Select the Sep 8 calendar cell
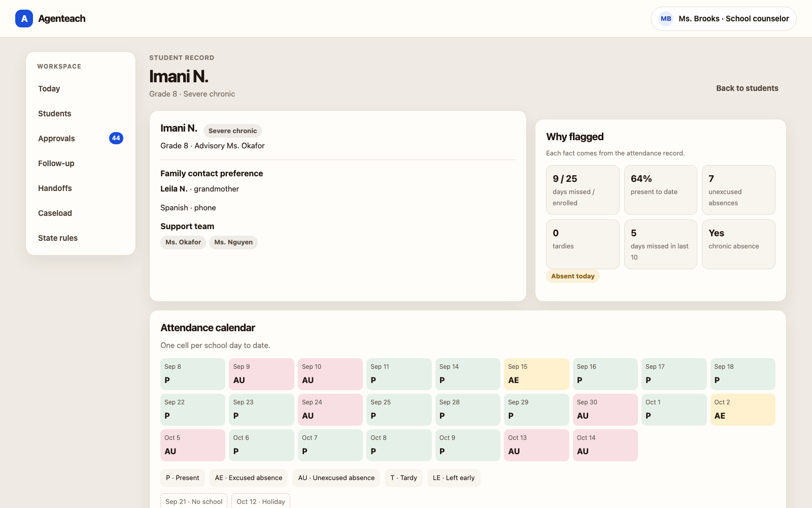The width and height of the screenshot is (812, 508). (193, 374)
